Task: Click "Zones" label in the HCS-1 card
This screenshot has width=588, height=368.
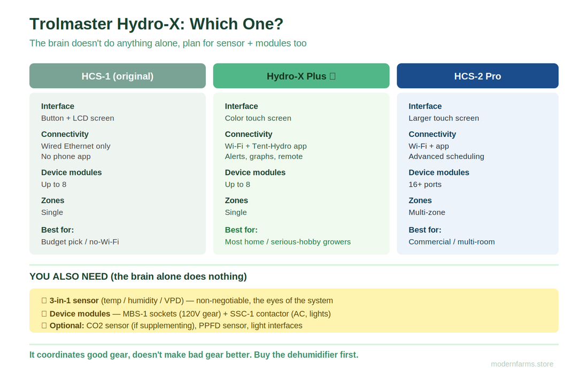Action: (x=52, y=201)
